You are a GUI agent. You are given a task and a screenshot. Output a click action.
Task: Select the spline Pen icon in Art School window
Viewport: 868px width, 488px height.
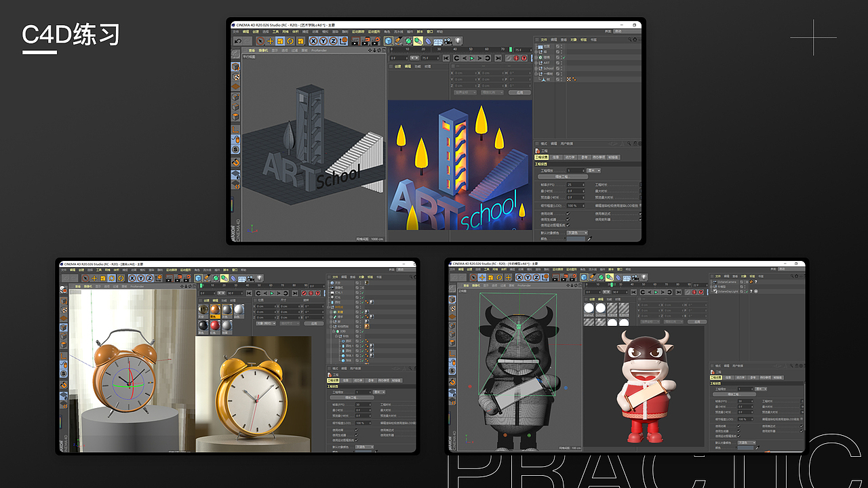click(399, 41)
